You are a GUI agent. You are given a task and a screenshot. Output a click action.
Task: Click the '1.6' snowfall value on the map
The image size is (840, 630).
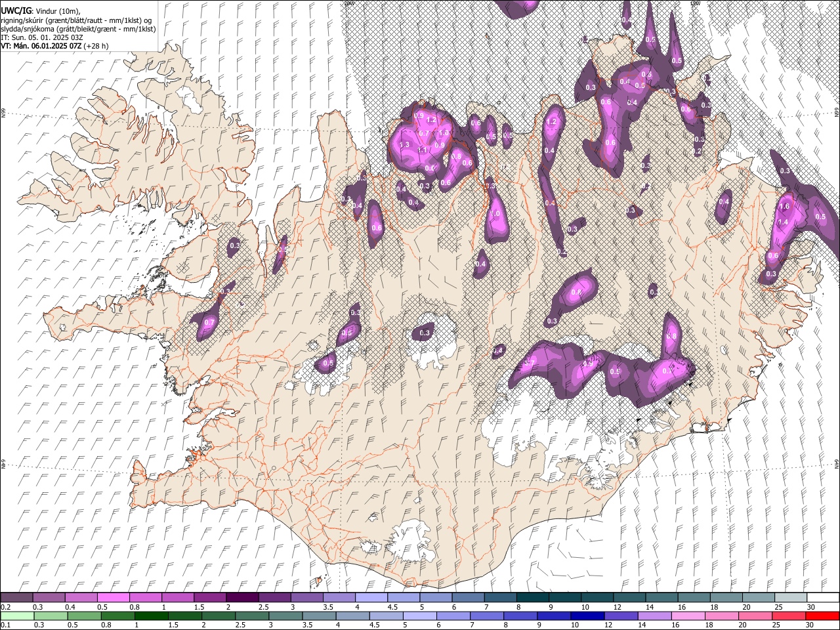click(x=784, y=206)
